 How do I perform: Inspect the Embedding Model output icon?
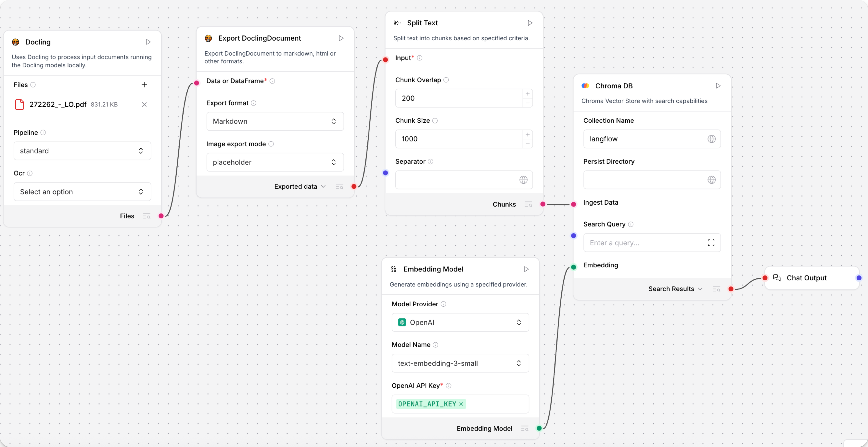click(x=524, y=429)
